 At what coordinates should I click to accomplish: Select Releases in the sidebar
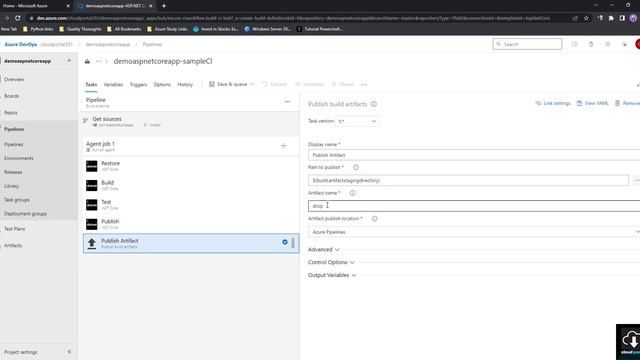[13, 172]
